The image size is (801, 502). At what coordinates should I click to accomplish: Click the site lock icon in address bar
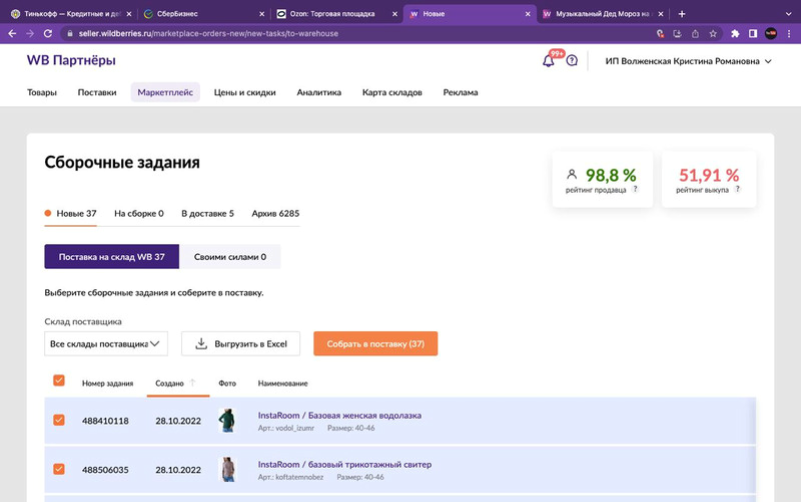point(70,34)
